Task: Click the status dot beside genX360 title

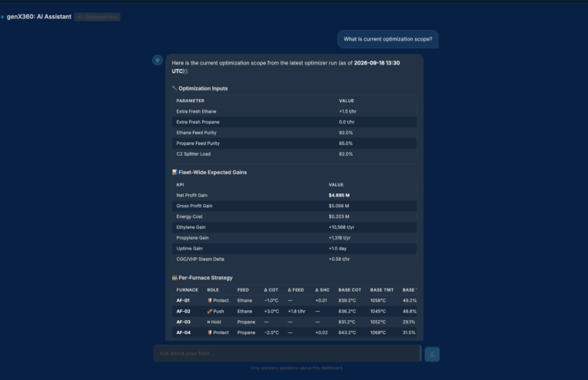Action: 2,17
